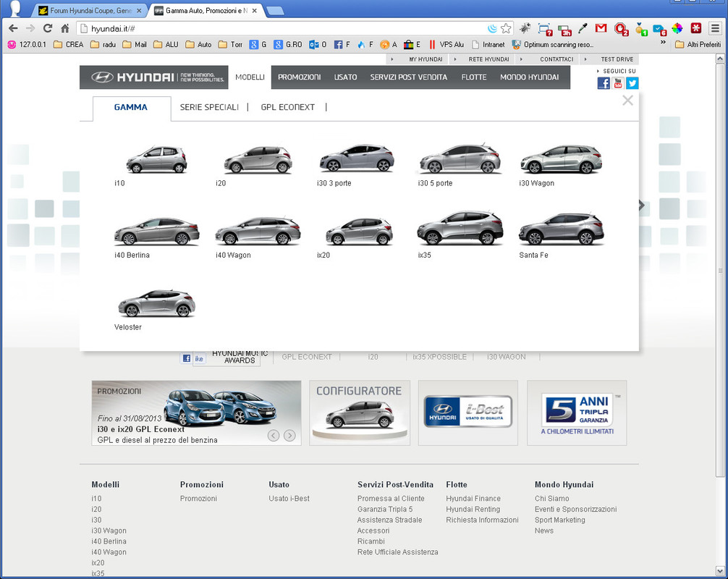Bookmark this page with the star icon
Viewport: 728px width, 579px height.
506,29
